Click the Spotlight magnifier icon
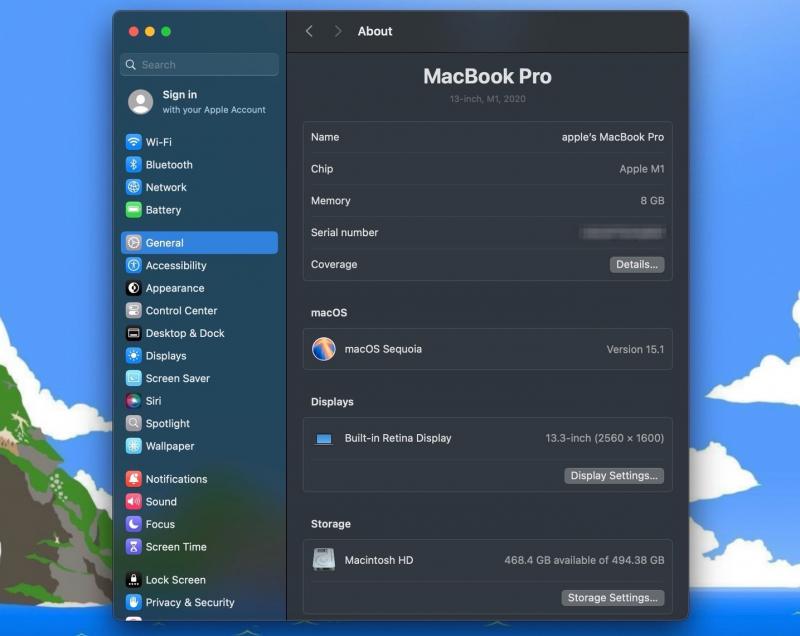 134,423
